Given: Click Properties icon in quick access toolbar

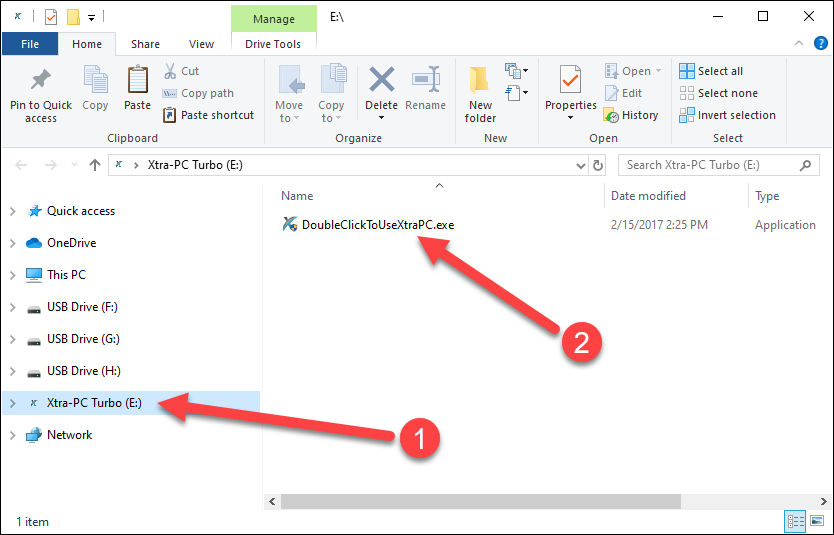Looking at the screenshot, I should (x=51, y=17).
